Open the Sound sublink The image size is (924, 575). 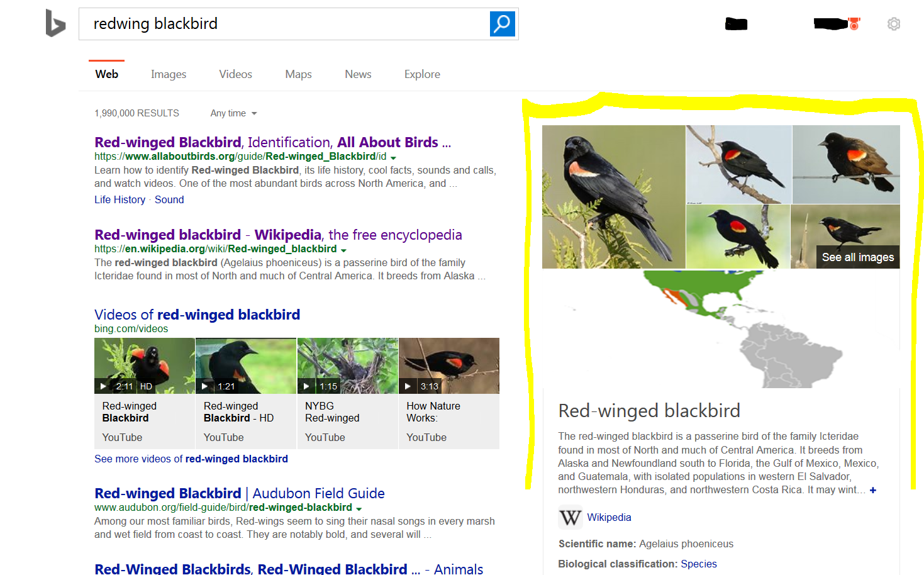[x=169, y=199]
